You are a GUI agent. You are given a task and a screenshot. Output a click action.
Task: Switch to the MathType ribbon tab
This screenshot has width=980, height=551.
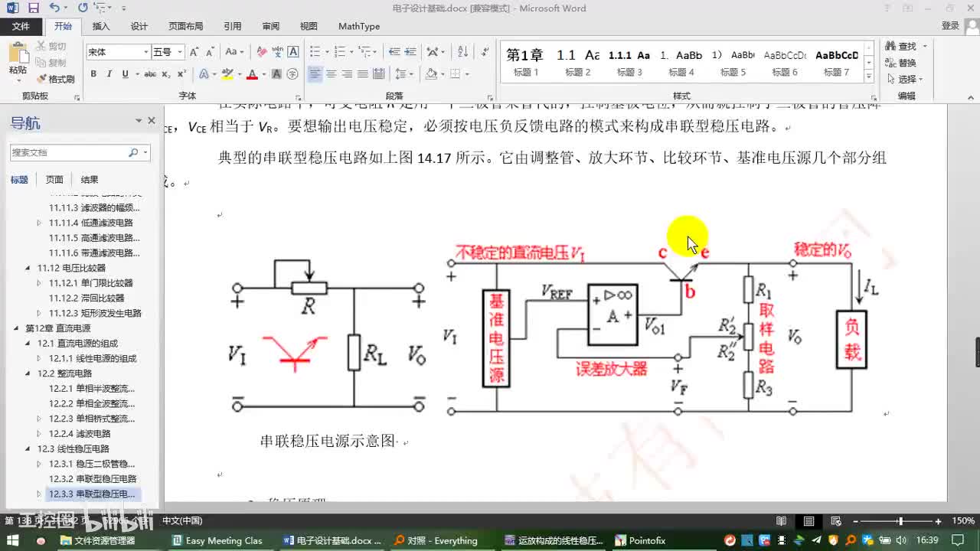pos(359,26)
